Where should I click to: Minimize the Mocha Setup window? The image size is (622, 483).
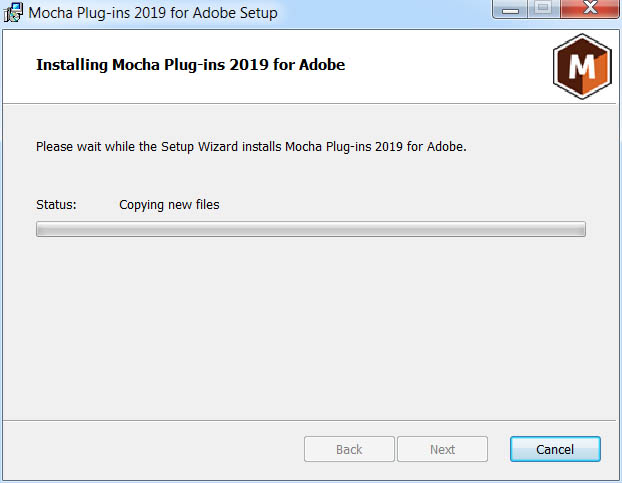510,10
